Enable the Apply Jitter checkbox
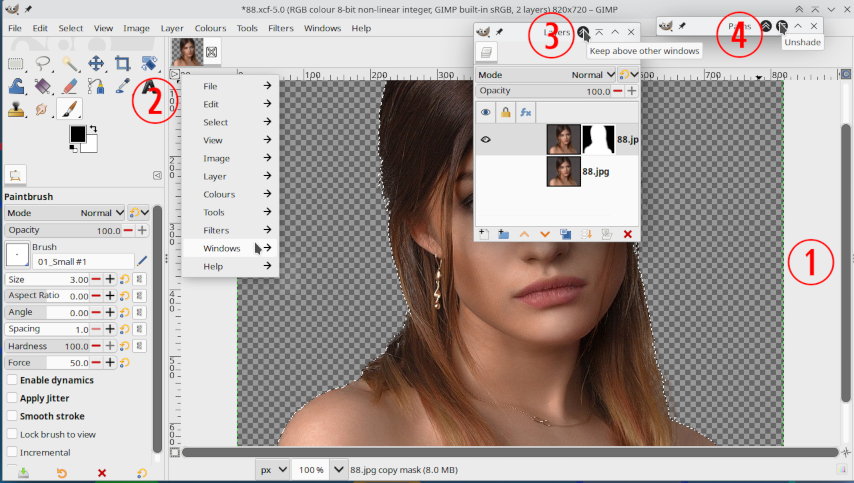This screenshot has width=854, height=483. [12, 398]
